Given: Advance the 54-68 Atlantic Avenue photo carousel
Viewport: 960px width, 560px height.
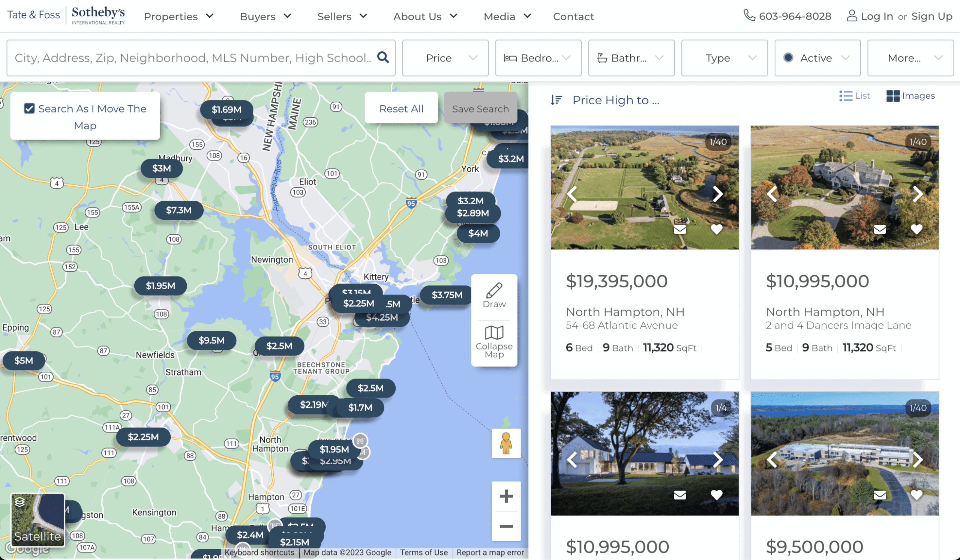Looking at the screenshot, I should click(x=718, y=194).
